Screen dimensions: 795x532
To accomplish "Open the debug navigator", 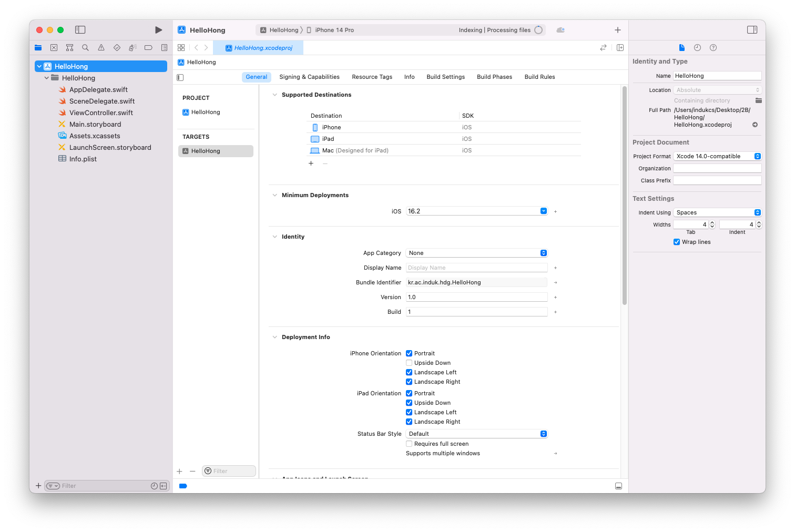I will [132, 48].
